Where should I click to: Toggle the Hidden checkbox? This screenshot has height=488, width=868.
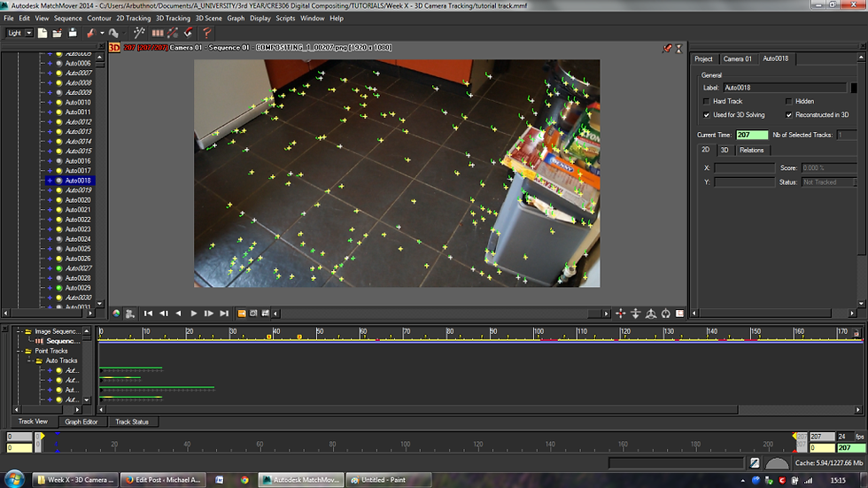tap(789, 101)
